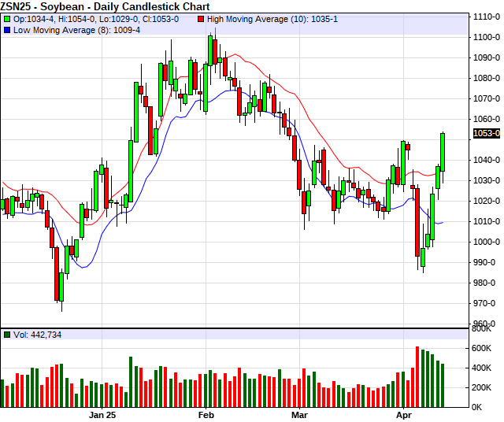Click the Feb date axis label
504x422 pixels.
tap(206, 414)
